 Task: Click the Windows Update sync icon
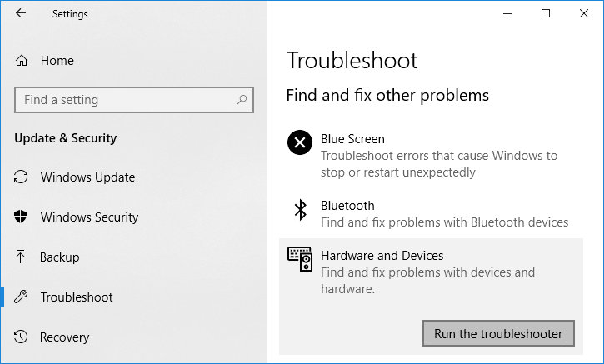(x=22, y=177)
